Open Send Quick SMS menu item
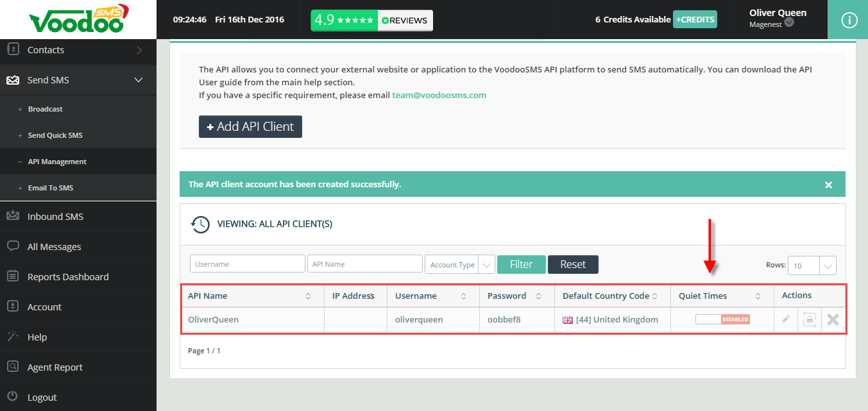 [55, 135]
